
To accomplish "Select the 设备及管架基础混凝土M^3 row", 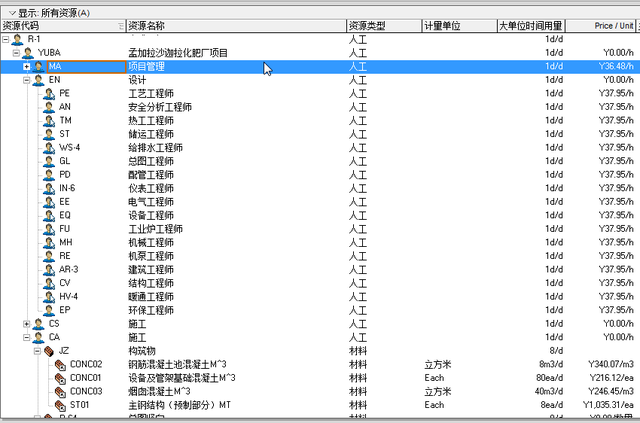I will (182, 378).
